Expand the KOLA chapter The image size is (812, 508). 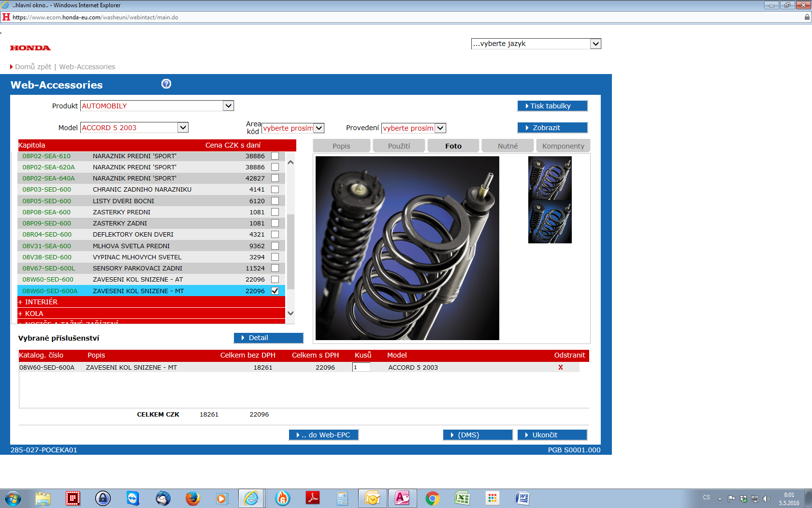point(151,314)
